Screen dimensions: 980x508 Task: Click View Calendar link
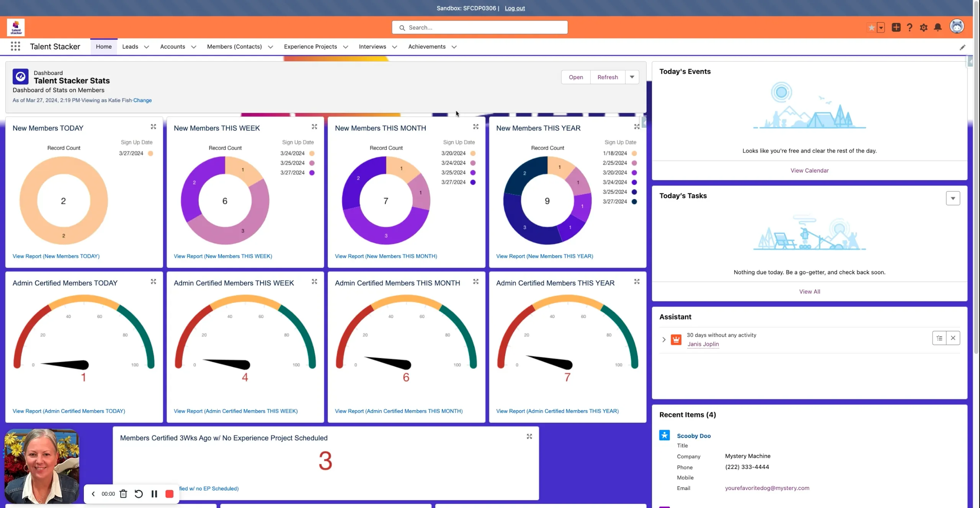[809, 171]
